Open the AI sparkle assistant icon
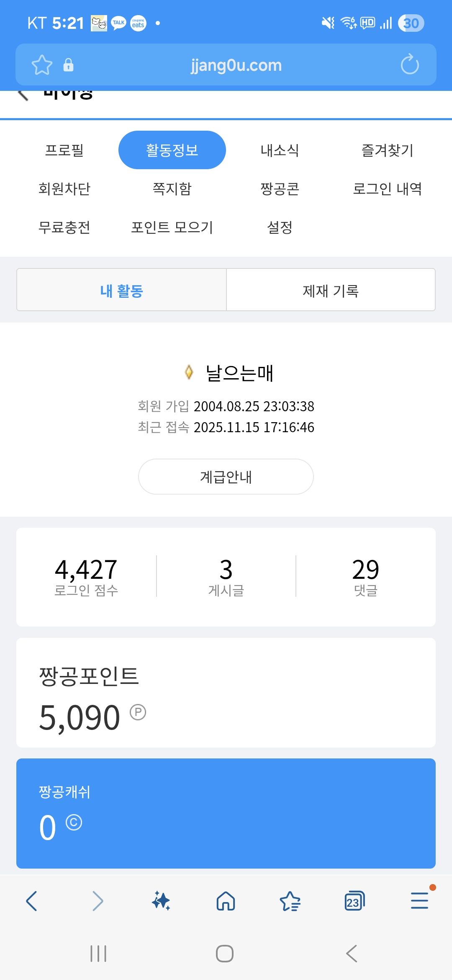 [161, 901]
